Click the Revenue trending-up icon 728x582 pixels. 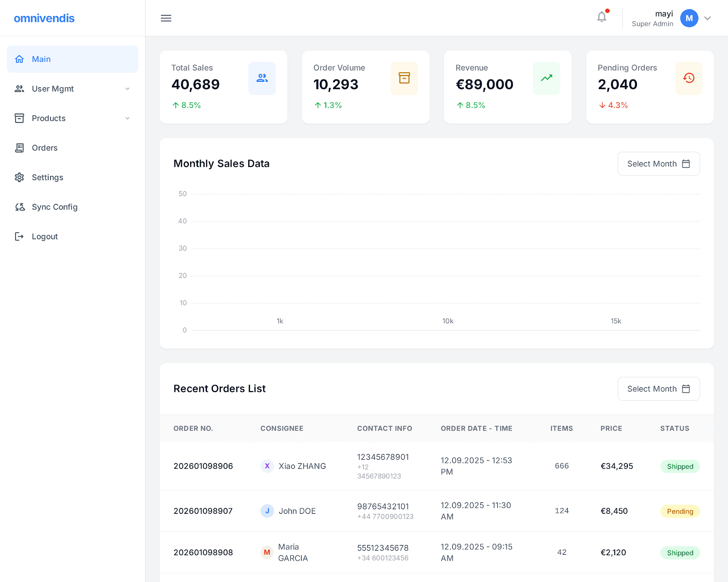[x=546, y=78]
